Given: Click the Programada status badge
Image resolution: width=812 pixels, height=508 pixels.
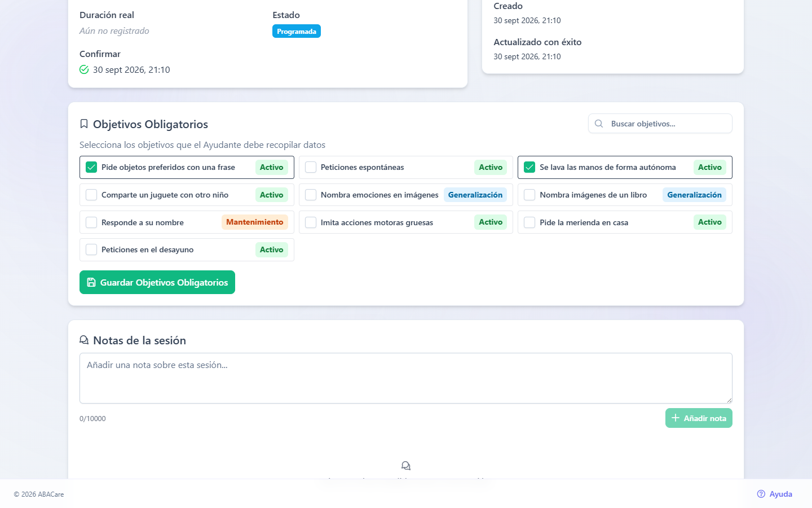Looking at the screenshot, I should pos(297,32).
